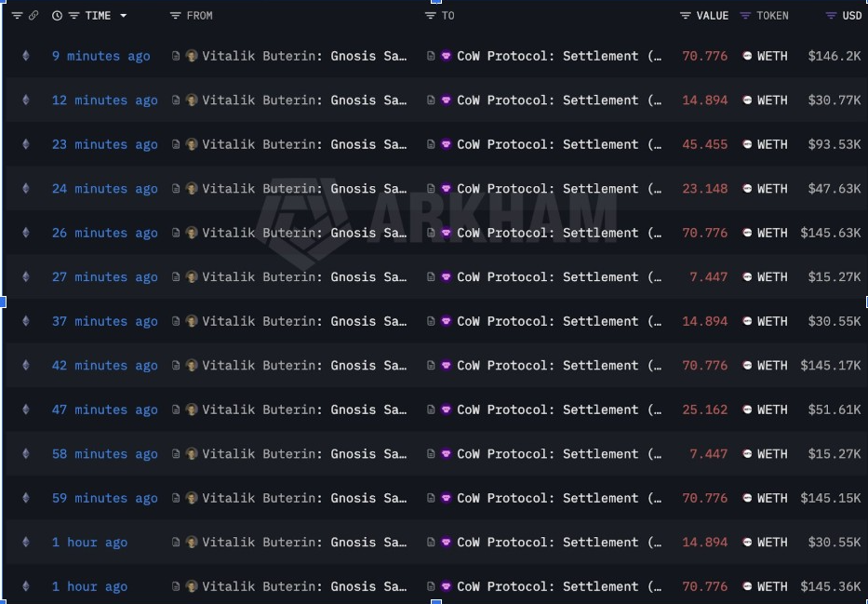Click Vitalik Buterin avatar in the 12-minutes-ago row

pos(193,101)
